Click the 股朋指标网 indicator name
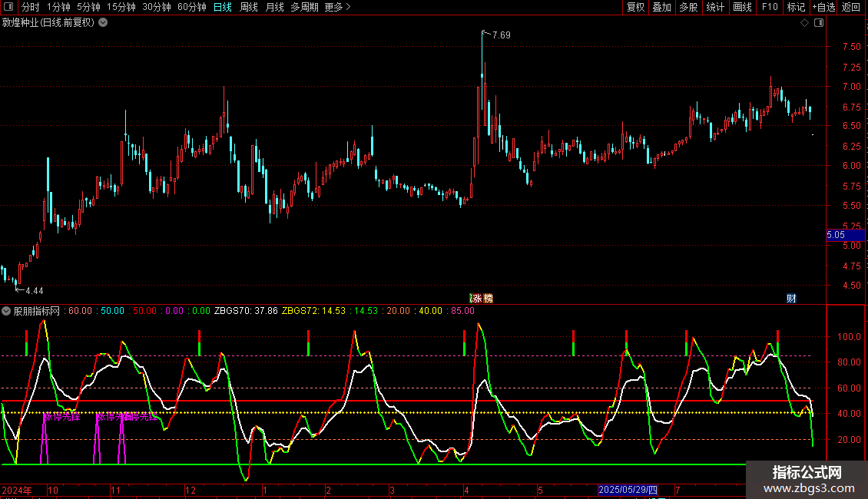This screenshot has height=499, width=868. [37, 311]
